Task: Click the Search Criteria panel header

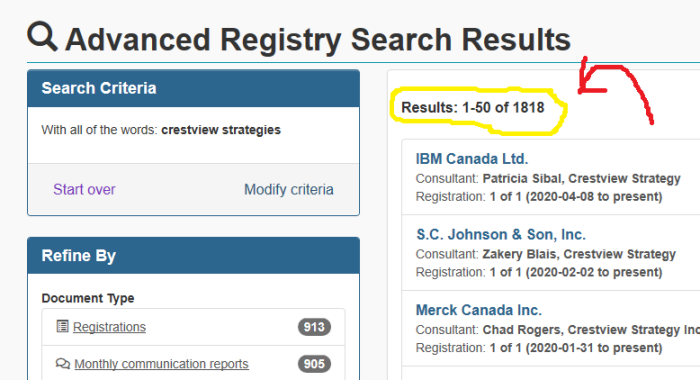Action: 193,88
